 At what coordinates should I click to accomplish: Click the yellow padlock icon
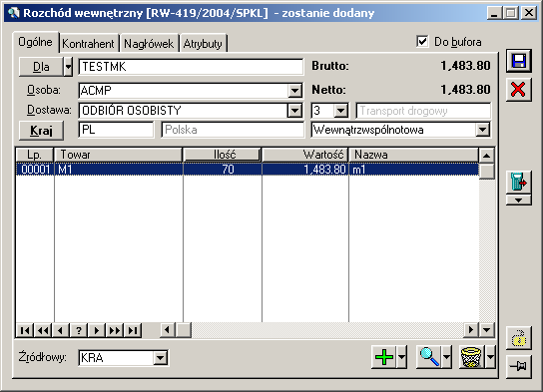pos(518,338)
